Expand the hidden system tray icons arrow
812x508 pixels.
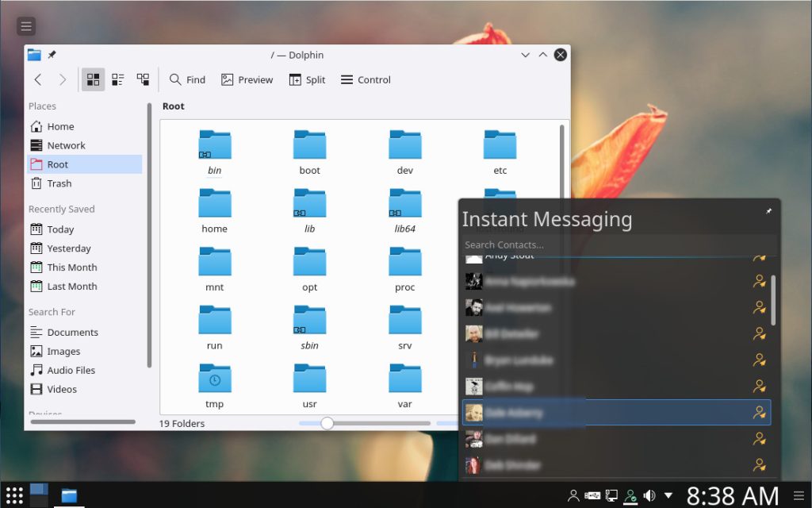tap(668, 496)
